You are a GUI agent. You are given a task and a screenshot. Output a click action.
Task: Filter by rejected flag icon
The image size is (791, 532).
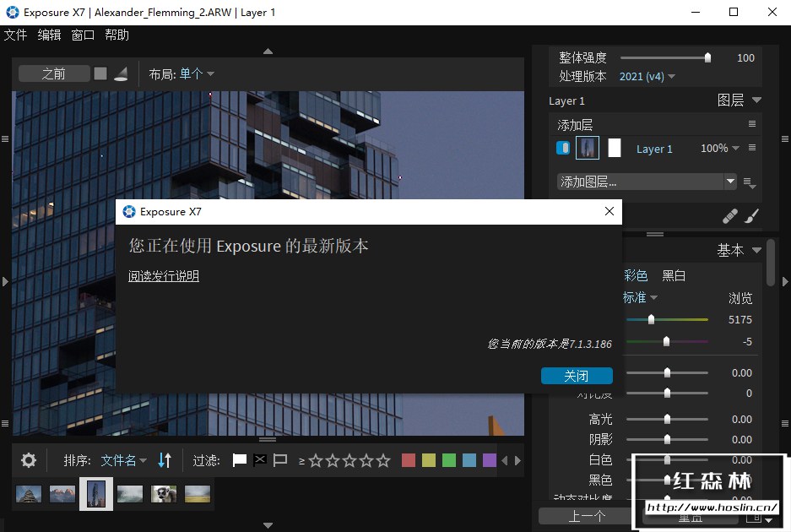[x=260, y=459]
